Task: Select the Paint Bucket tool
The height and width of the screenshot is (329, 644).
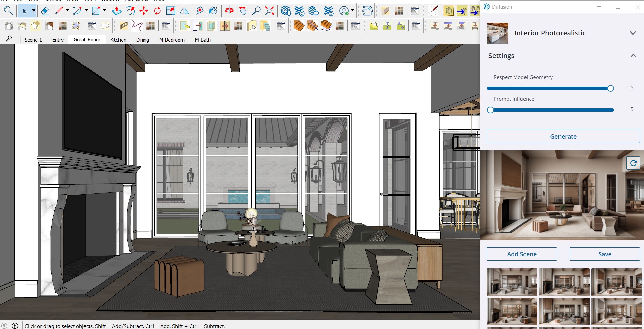Action: click(213, 11)
